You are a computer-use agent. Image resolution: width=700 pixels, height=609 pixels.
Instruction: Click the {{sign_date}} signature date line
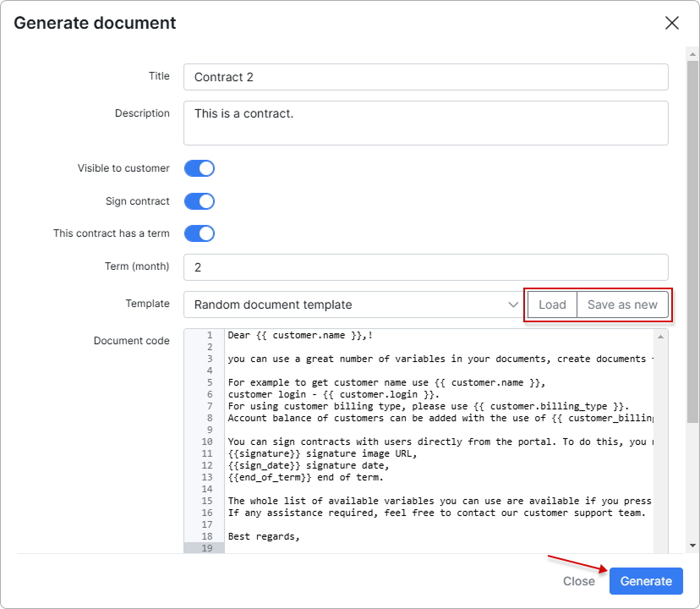[309, 465]
